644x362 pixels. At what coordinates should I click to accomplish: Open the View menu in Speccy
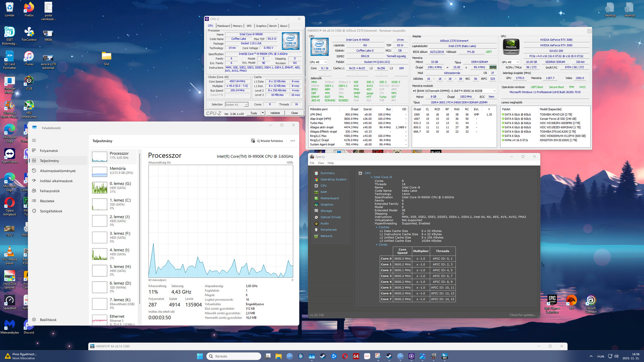(321, 163)
